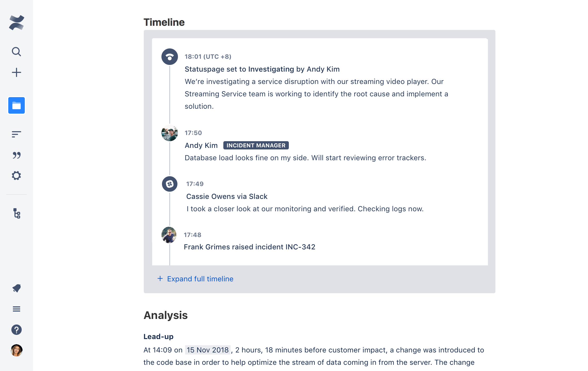Open the hamburger menu icon
Screen dimensions: 588x371
(x=17, y=309)
